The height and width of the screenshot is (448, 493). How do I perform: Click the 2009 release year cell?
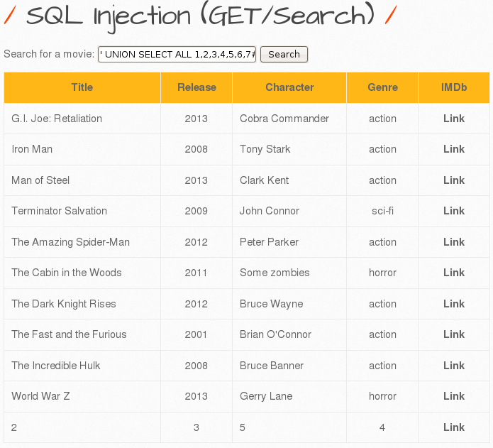coord(196,211)
